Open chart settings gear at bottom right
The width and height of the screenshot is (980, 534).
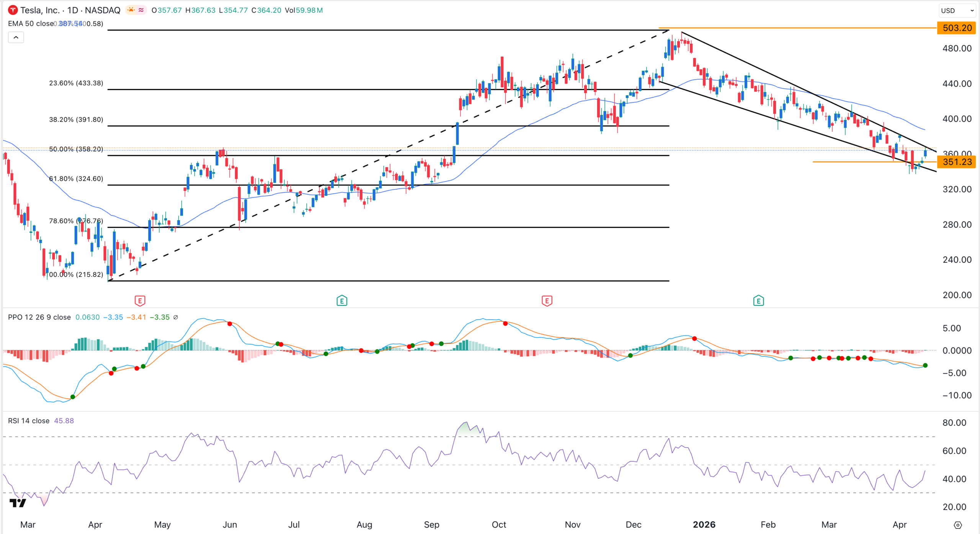(957, 525)
